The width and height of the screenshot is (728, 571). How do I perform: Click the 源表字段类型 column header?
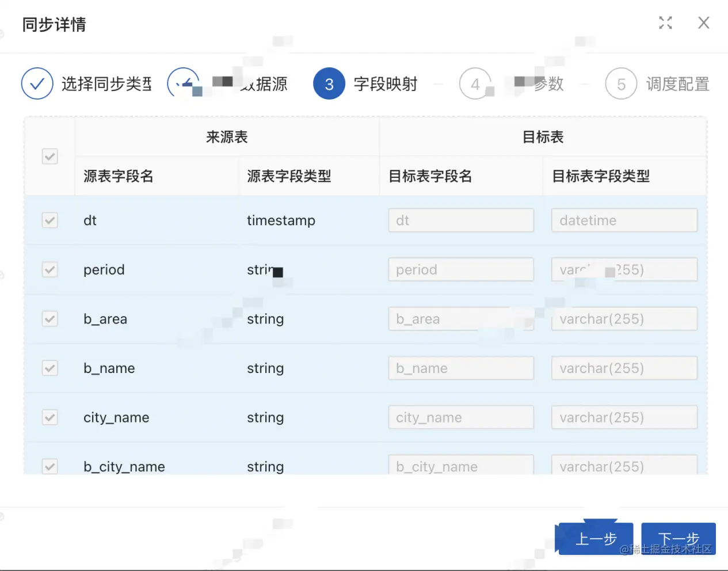[289, 176]
